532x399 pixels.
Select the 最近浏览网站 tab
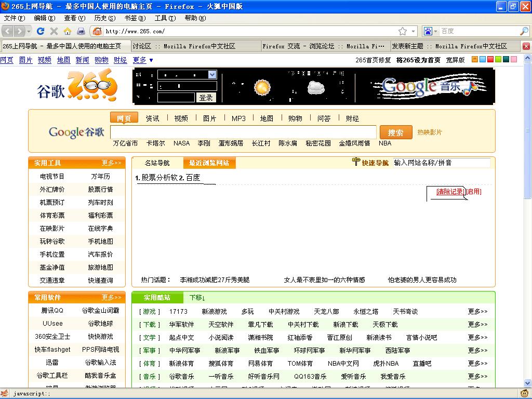209,163
